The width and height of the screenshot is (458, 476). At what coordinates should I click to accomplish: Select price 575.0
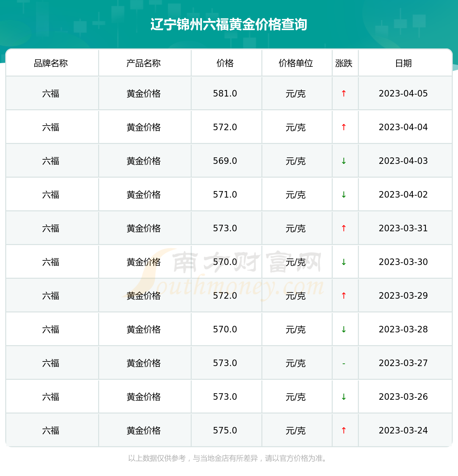(225, 431)
